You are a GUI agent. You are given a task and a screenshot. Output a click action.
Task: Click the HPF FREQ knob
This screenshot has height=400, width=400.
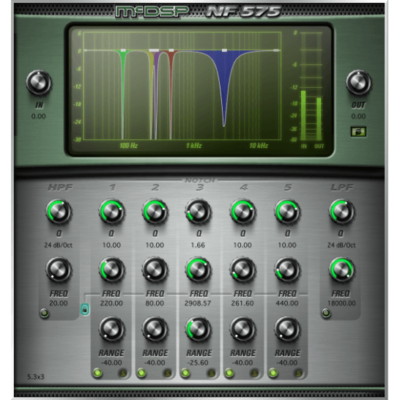59,270
